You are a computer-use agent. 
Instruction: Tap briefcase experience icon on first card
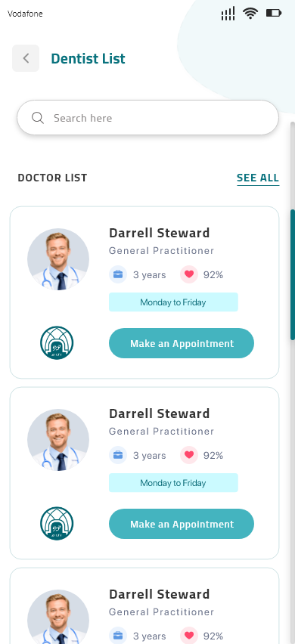(118, 275)
